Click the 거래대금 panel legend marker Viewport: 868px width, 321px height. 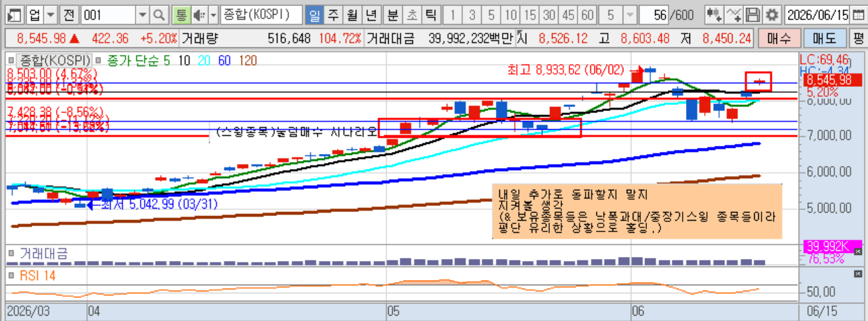12,253
